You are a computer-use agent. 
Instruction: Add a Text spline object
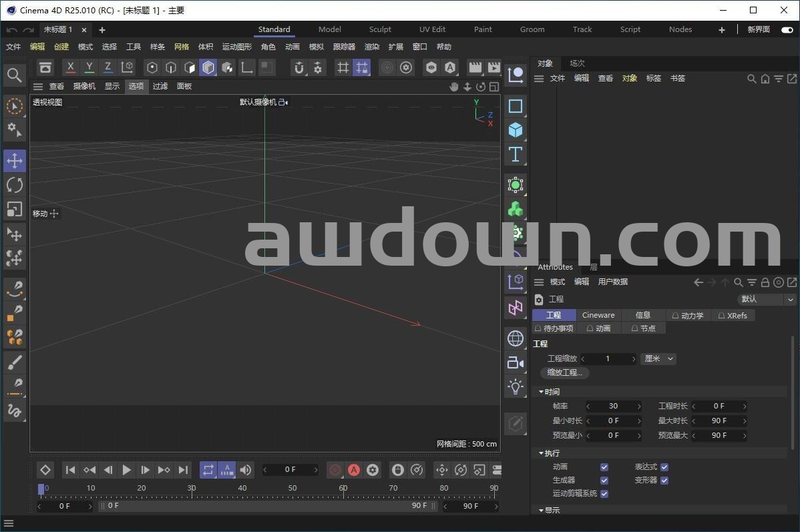tap(515, 154)
